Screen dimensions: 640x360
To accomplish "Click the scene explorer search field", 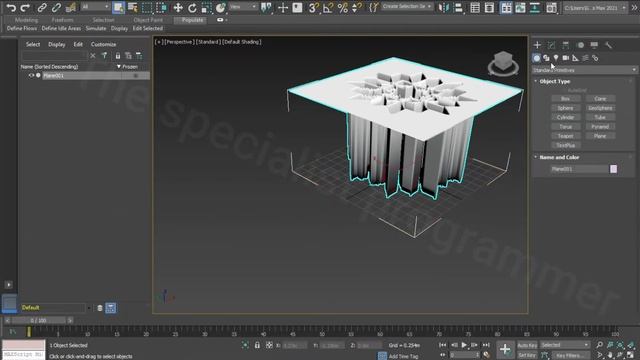I will pyautogui.click(x=54, y=56).
